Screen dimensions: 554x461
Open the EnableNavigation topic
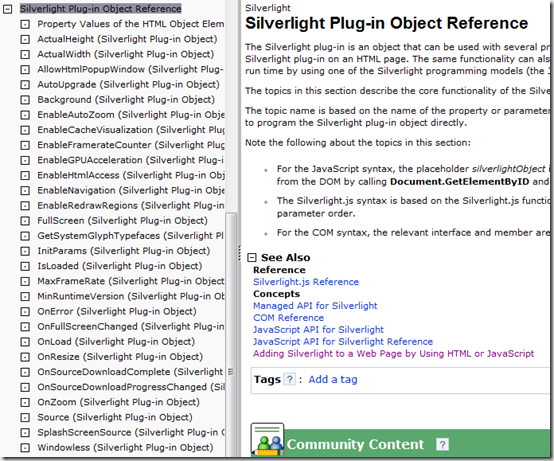pos(131,190)
